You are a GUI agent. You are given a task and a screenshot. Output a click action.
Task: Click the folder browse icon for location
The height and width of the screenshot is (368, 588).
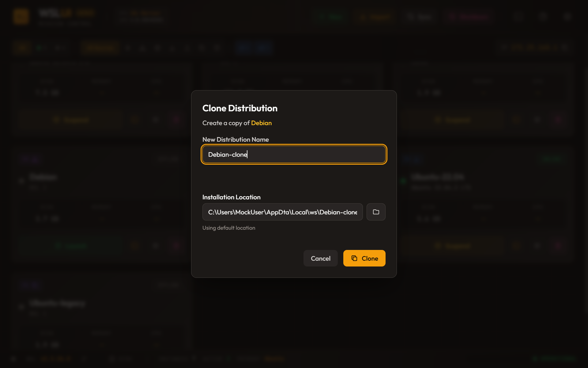[x=376, y=212]
